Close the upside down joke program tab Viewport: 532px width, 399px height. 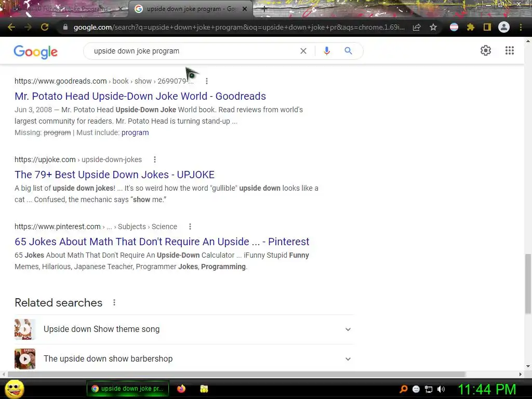(245, 9)
